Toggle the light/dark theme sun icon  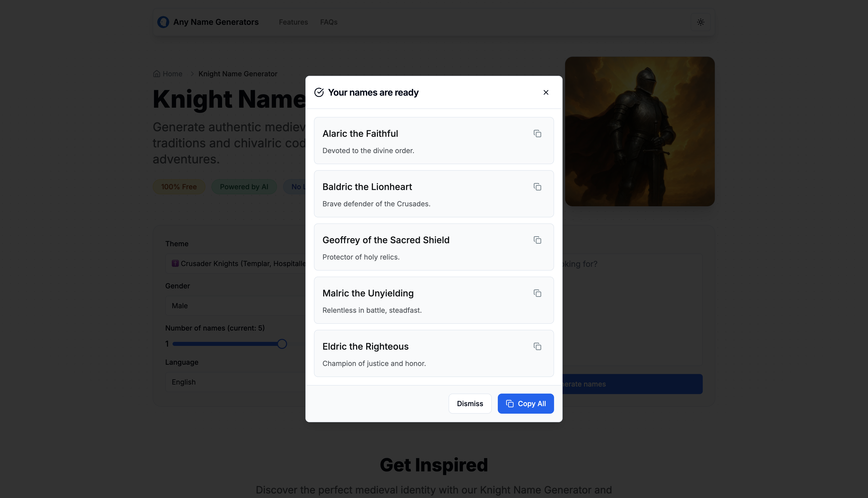click(x=700, y=22)
